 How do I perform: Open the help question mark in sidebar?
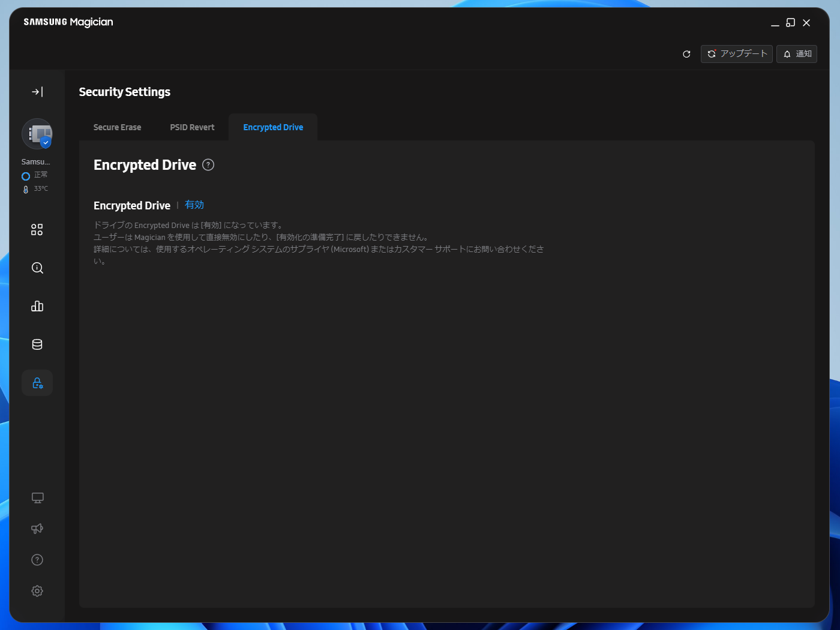37,560
